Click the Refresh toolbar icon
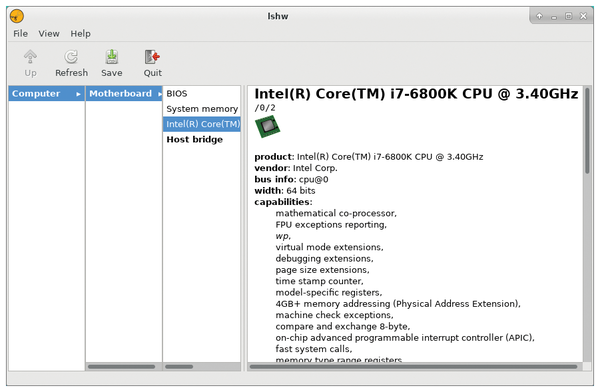The height and width of the screenshot is (392, 600). (x=71, y=57)
